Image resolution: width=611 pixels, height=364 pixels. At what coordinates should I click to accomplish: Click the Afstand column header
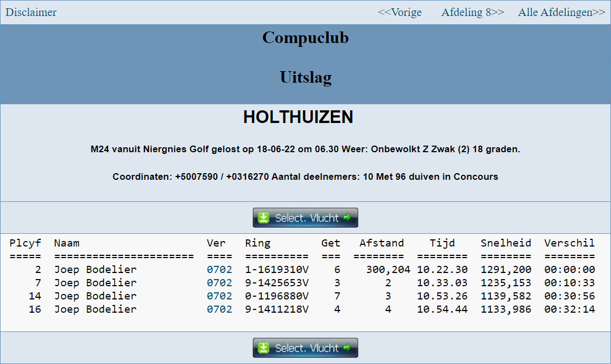click(382, 243)
